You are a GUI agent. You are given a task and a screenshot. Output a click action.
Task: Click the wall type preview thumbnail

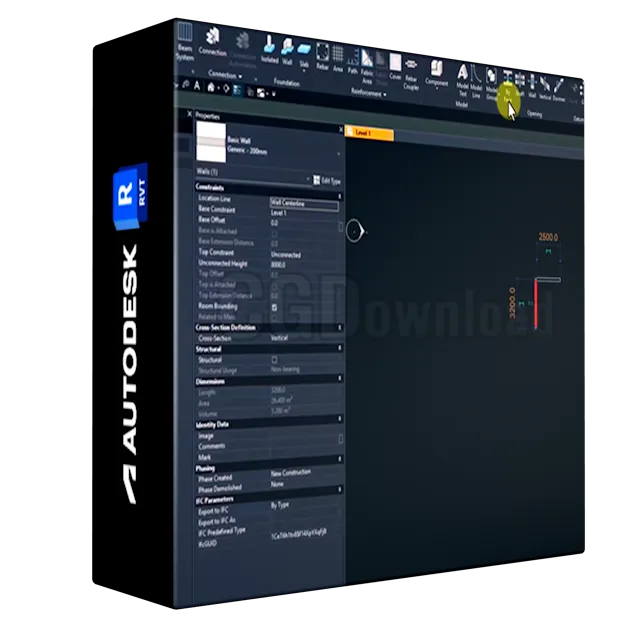(211, 142)
